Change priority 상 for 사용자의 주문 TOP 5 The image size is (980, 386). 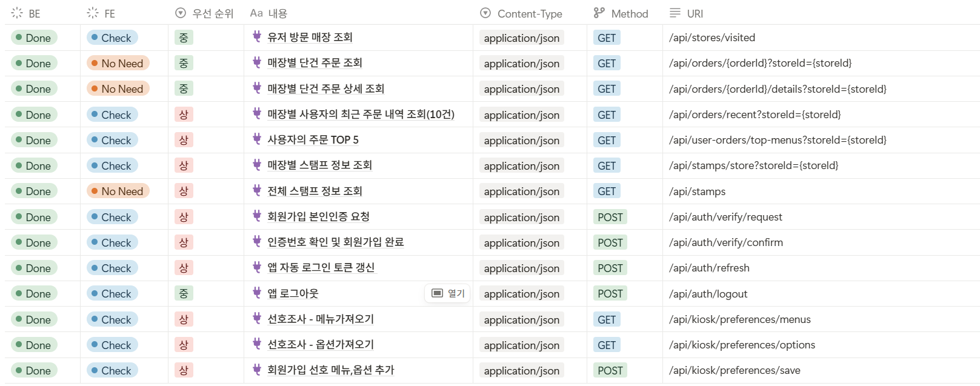(184, 140)
